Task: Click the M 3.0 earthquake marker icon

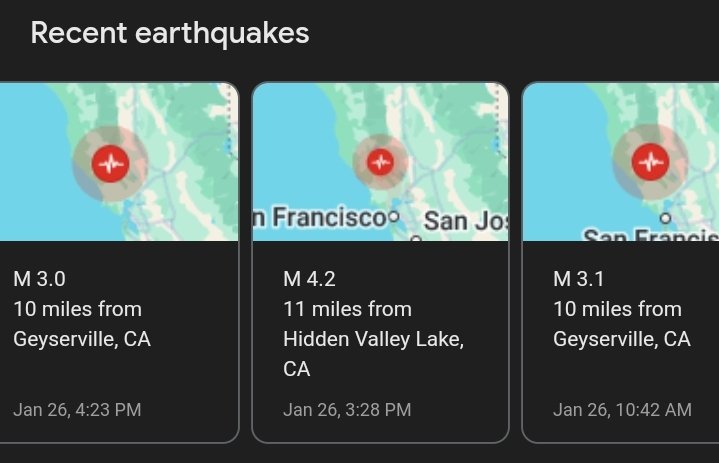Action: pos(111,164)
